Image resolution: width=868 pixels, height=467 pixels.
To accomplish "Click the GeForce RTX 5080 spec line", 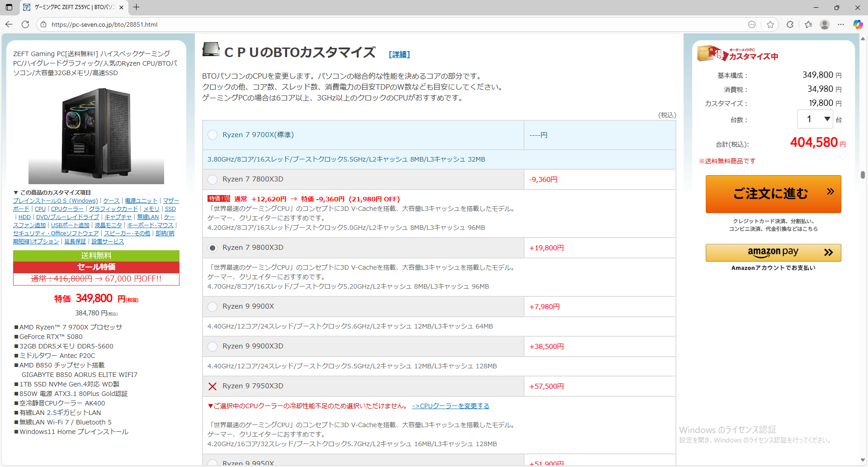I will (51, 337).
